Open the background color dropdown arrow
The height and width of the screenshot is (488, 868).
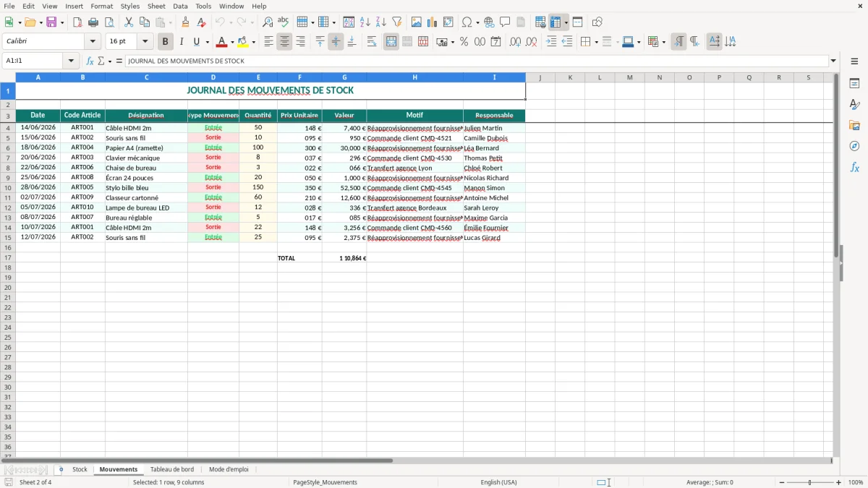click(253, 42)
